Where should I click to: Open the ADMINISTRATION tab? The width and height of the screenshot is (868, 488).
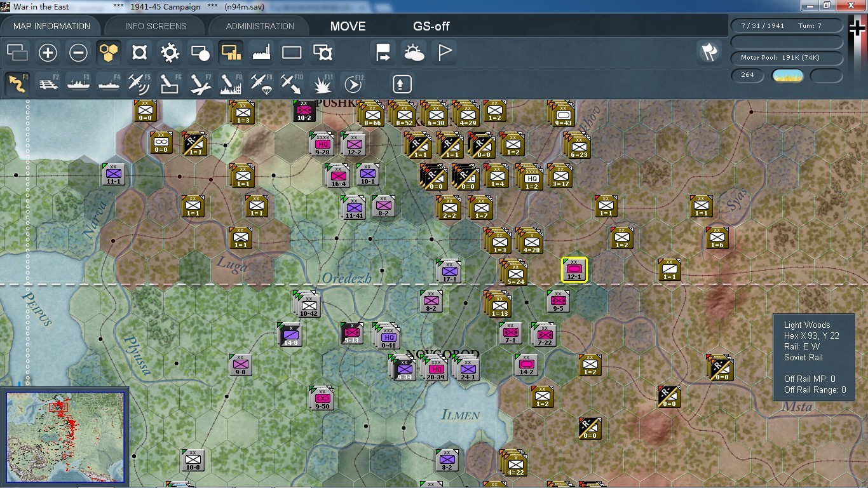[260, 26]
